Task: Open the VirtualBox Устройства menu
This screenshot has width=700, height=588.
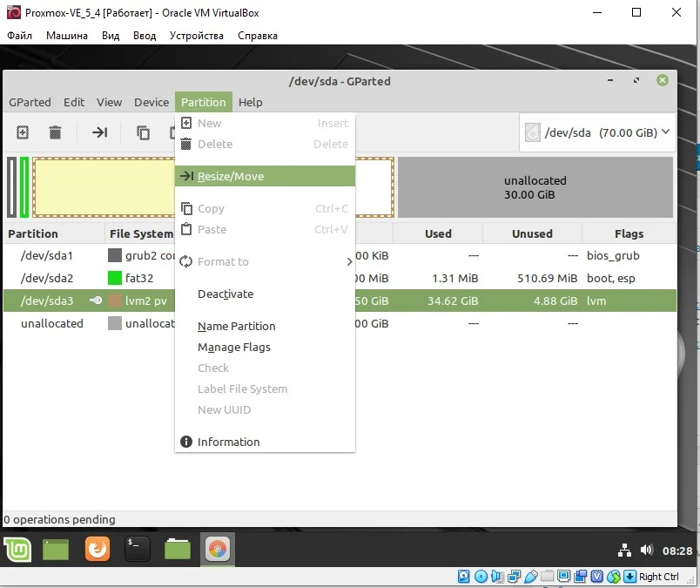Action: (x=197, y=36)
